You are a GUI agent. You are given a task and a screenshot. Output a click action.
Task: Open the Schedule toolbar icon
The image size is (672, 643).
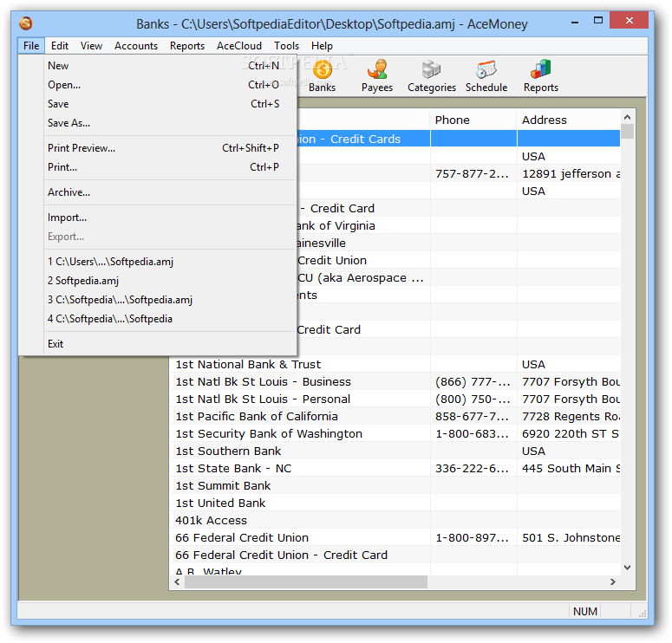point(486,76)
